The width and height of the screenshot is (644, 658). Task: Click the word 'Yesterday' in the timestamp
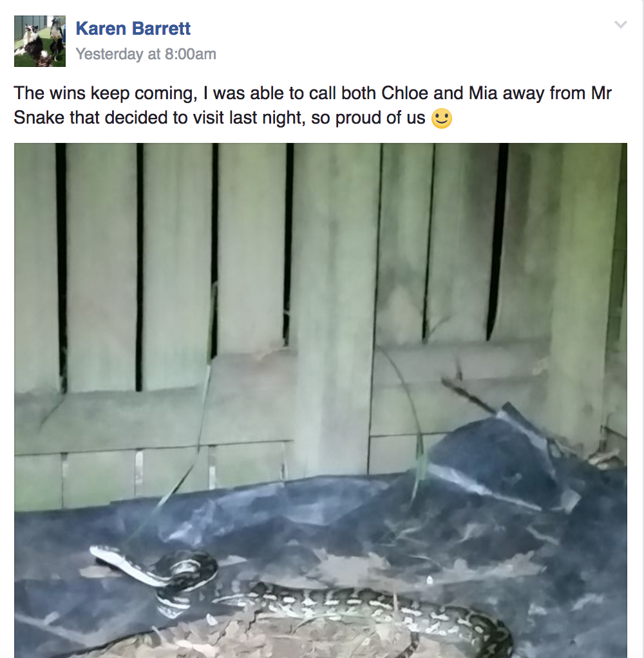click(x=109, y=53)
